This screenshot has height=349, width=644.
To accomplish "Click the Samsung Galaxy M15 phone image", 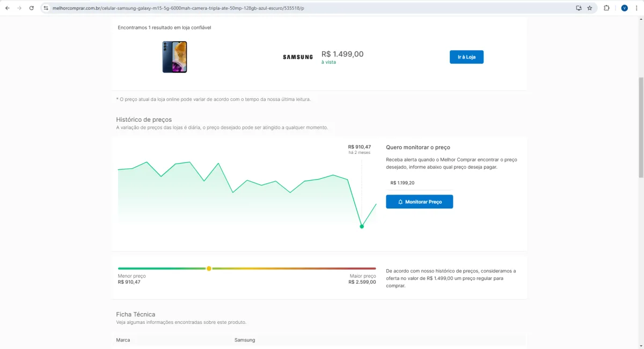I will (174, 57).
